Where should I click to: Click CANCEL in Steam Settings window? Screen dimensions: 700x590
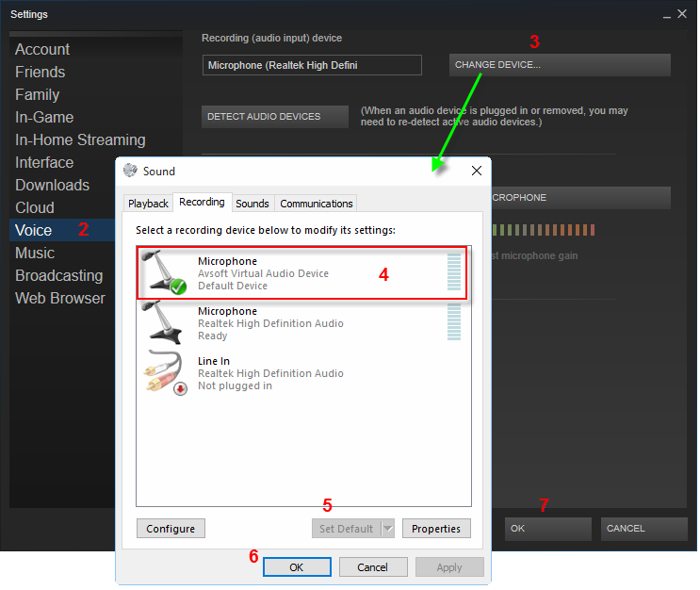click(643, 529)
